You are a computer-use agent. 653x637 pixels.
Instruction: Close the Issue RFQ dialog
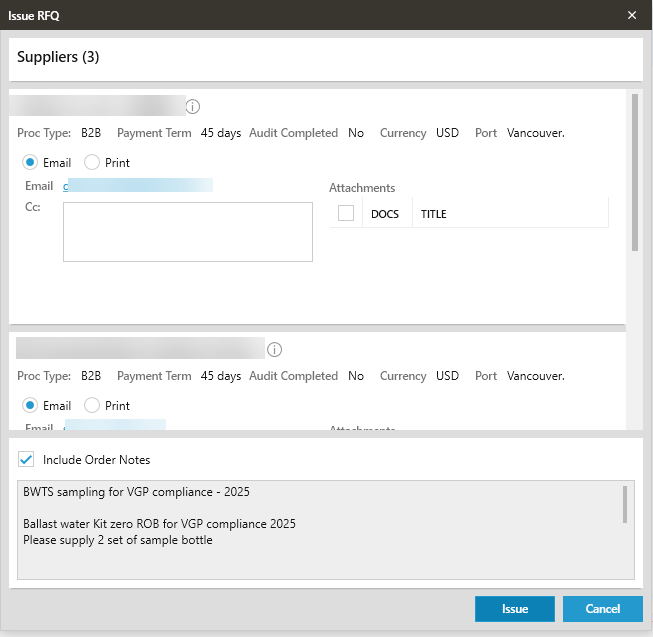[x=632, y=15]
